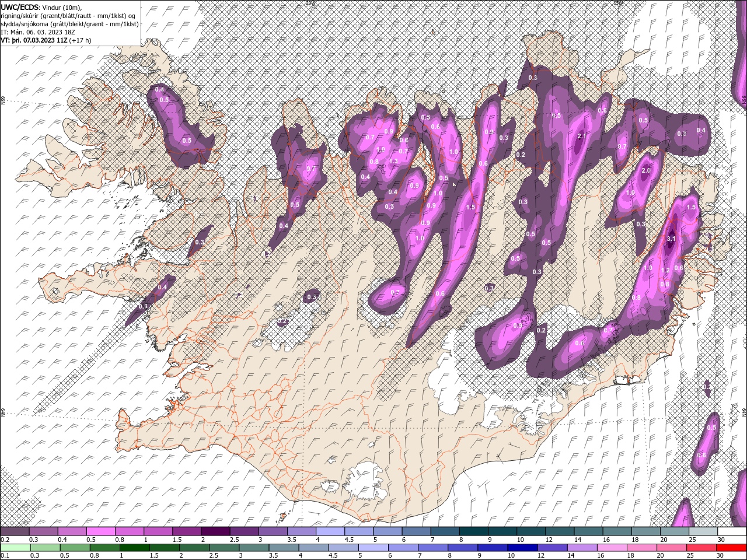
Task: Click the 'rigning/skúrir' rain legend description line
Action: [x=68, y=15]
